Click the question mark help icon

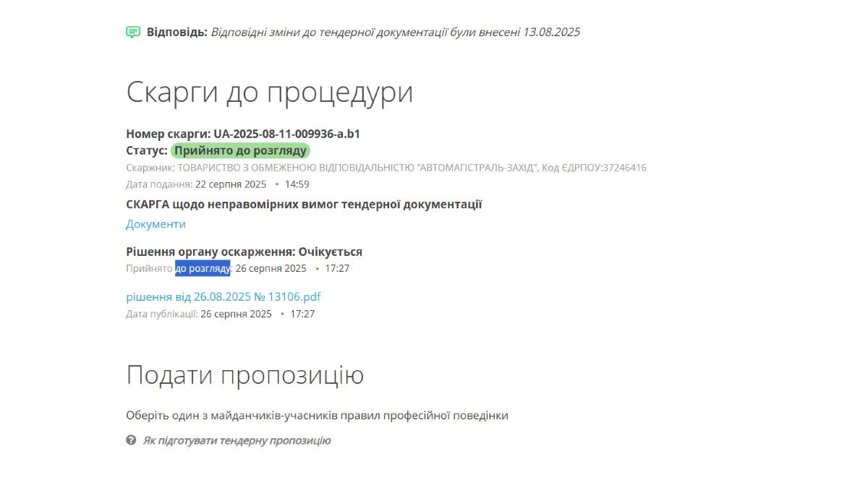(131, 440)
